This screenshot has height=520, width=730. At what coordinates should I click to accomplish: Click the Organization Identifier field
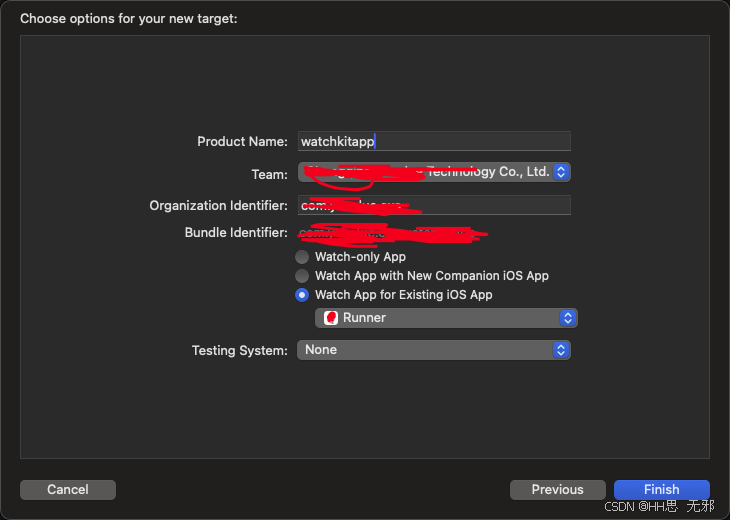434,205
